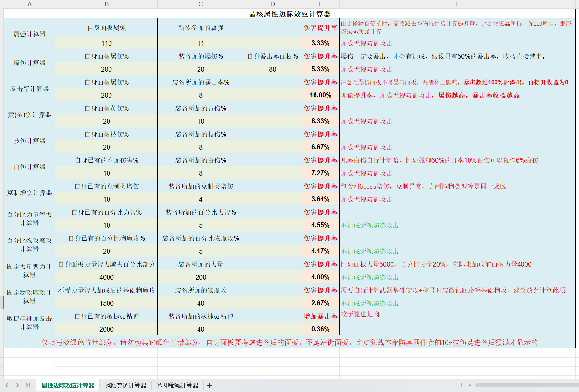Select the 白伤计算器 row label
Image resolution: width=579 pixels, height=392 pixels.
(29, 166)
